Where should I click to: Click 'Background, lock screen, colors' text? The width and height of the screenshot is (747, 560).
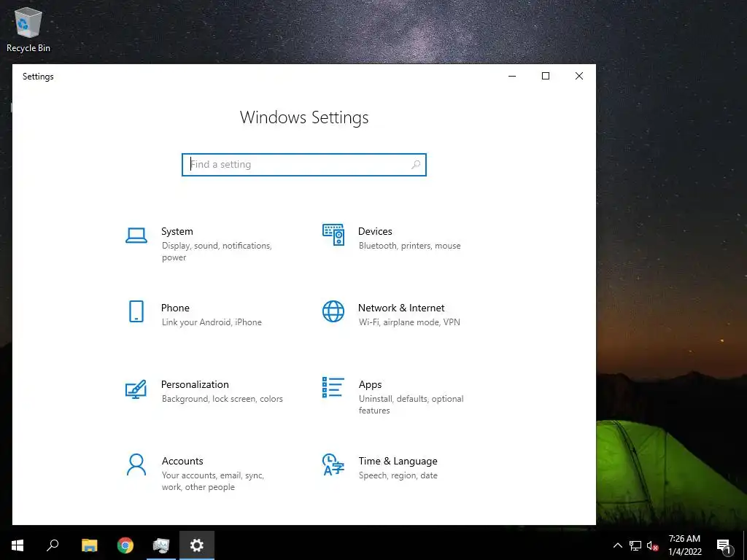[222, 399]
